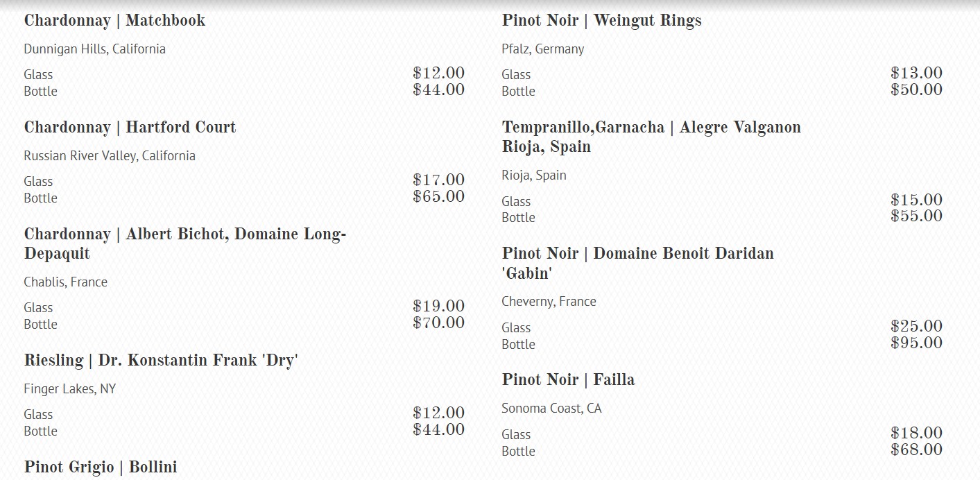Click the $18.00 Failla glass price
The height and width of the screenshot is (480, 980).
pos(916,434)
